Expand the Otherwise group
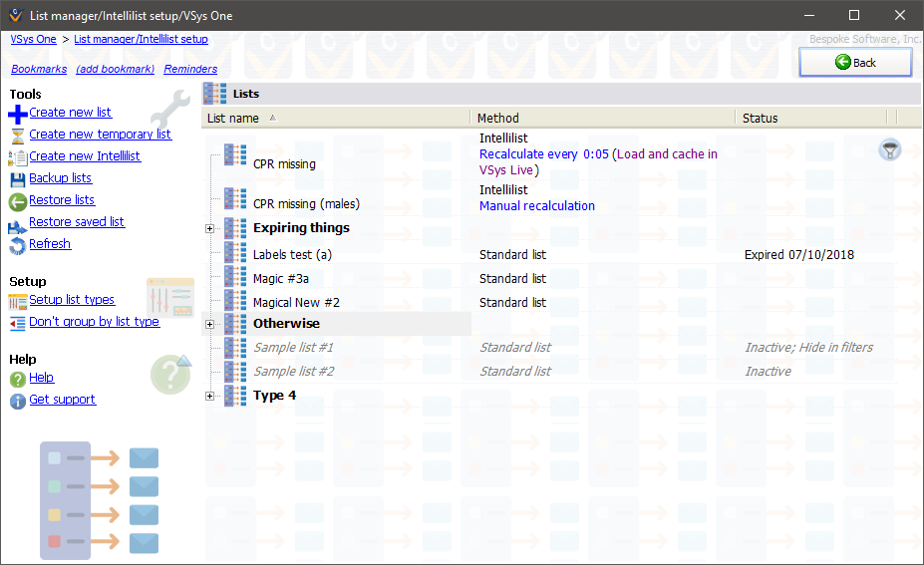 coord(209,324)
